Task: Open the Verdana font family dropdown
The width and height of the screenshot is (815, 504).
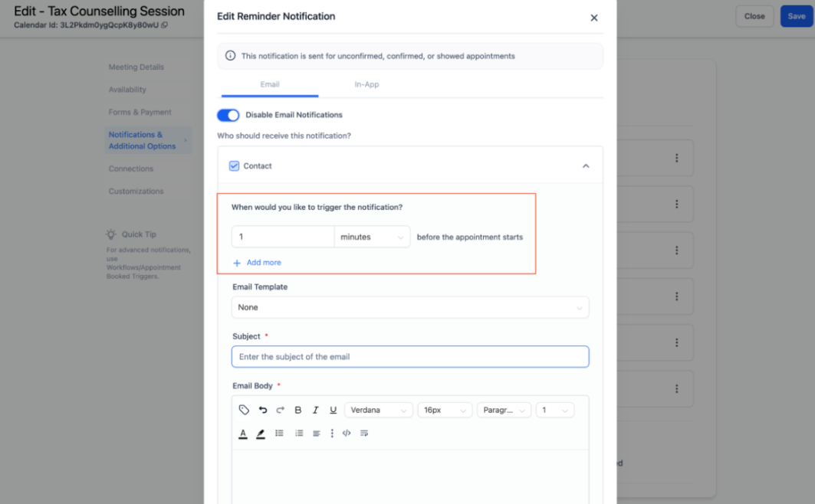Action: pos(378,410)
